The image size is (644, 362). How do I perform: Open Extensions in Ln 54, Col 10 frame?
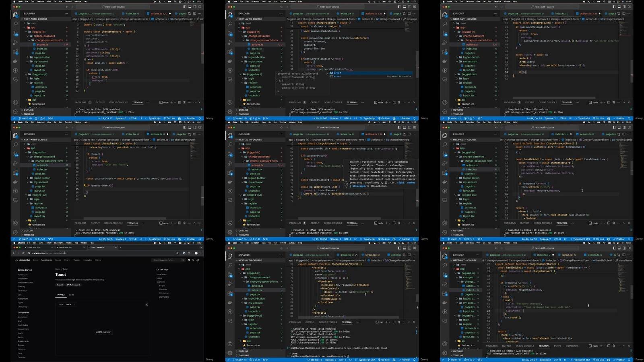pyautogui.click(x=445, y=52)
